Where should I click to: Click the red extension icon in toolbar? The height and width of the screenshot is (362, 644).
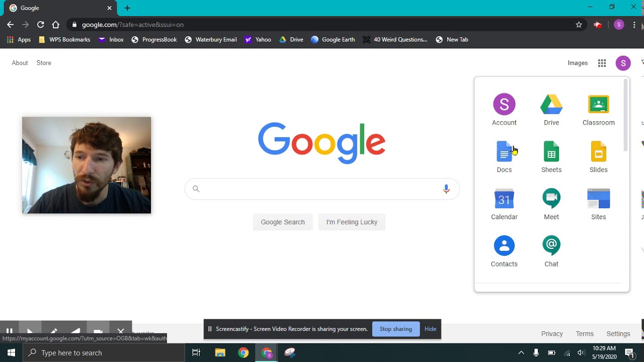coord(598,25)
